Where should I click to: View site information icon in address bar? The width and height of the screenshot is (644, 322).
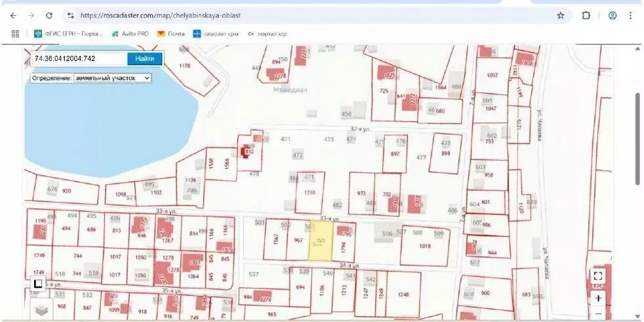click(71, 15)
